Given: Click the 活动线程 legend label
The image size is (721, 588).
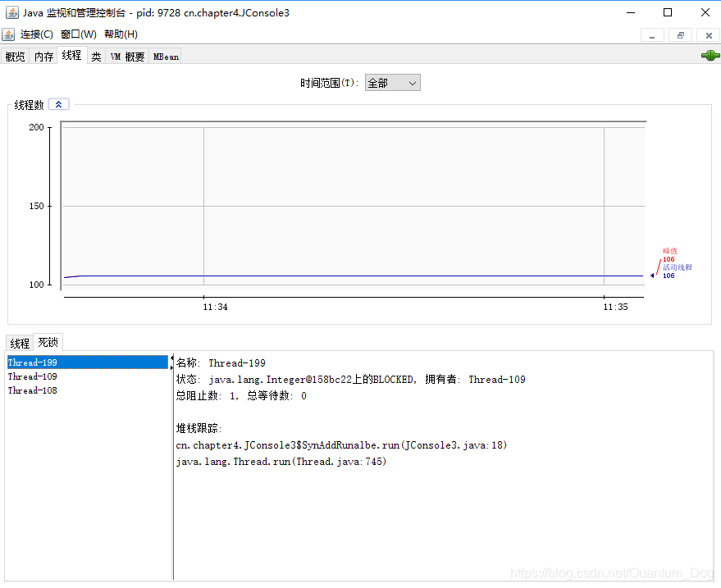Looking at the screenshot, I should point(678,267).
